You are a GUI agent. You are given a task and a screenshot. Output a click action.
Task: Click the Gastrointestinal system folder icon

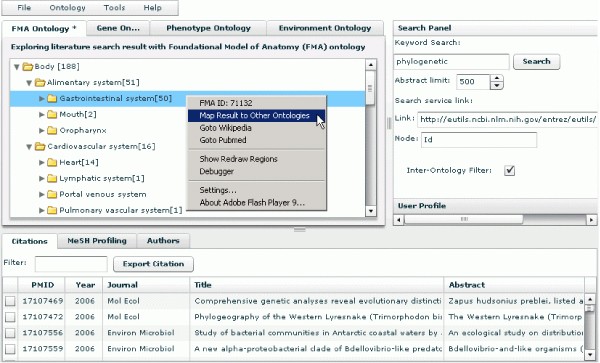(x=52, y=99)
